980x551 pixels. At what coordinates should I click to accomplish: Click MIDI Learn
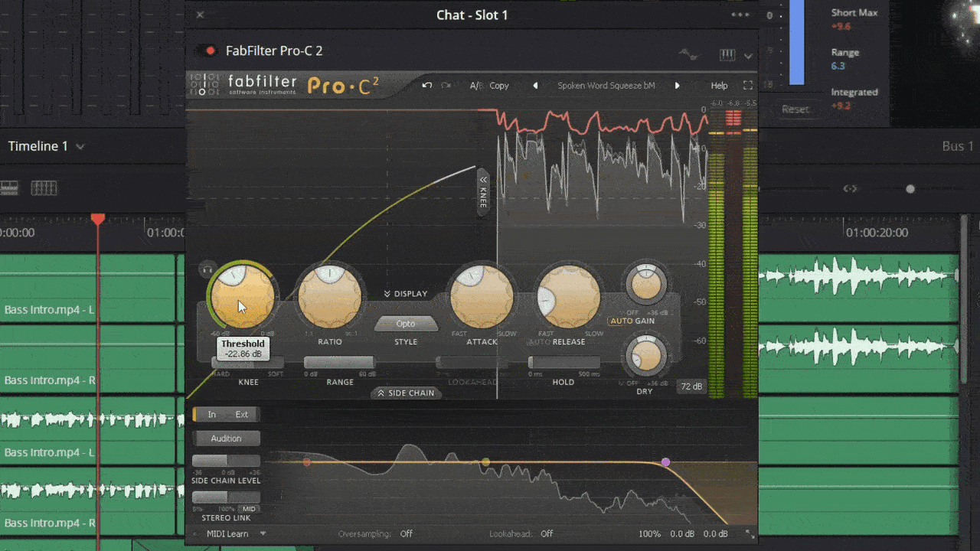tap(227, 533)
